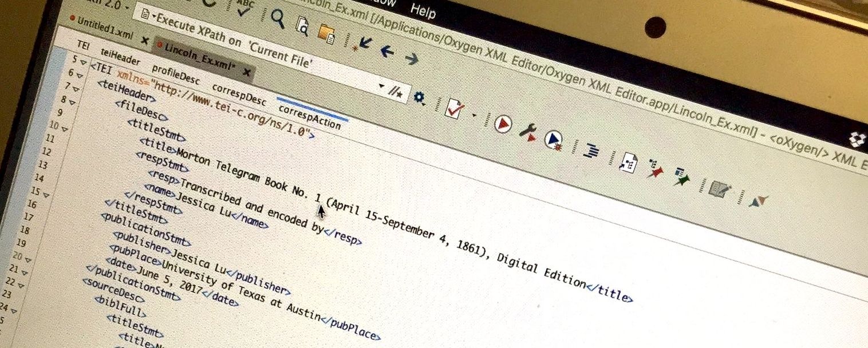
Task: Click the Open/Find Resource folder icon
Action: pyautogui.click(x=327, y=33)
